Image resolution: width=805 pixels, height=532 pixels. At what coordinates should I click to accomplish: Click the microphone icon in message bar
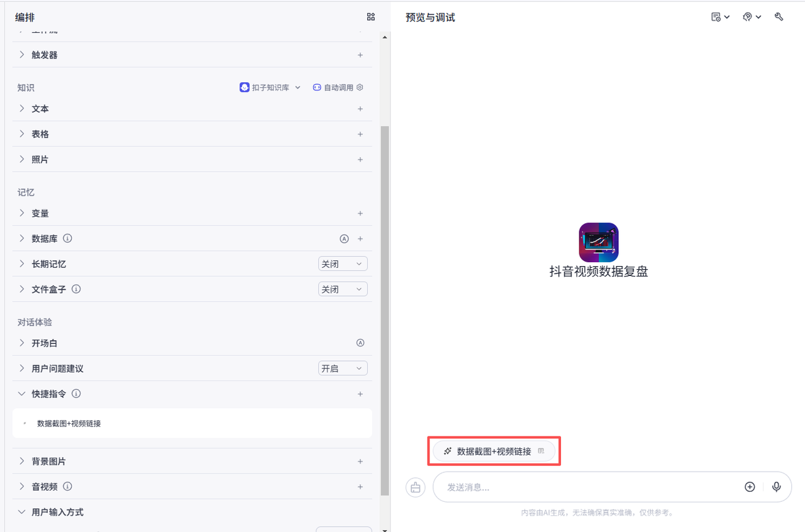pyautogui.click(x=777, y=487)
